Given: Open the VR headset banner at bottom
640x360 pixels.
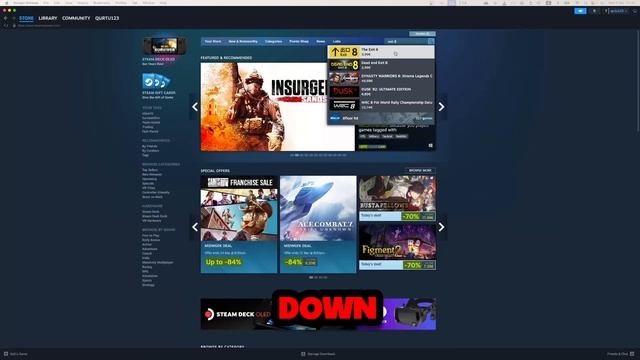Looking at the screenshot, I should [409, 314].
